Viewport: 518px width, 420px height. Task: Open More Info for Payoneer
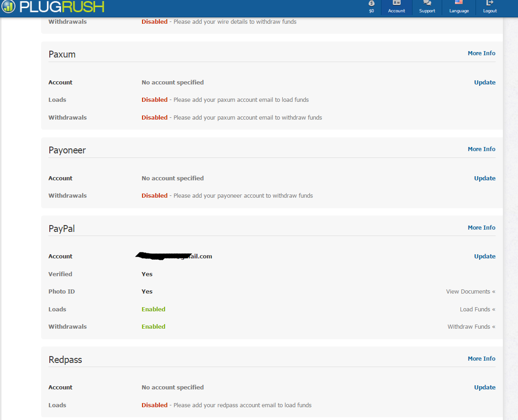pyautogui.click(x=481, y=149)
